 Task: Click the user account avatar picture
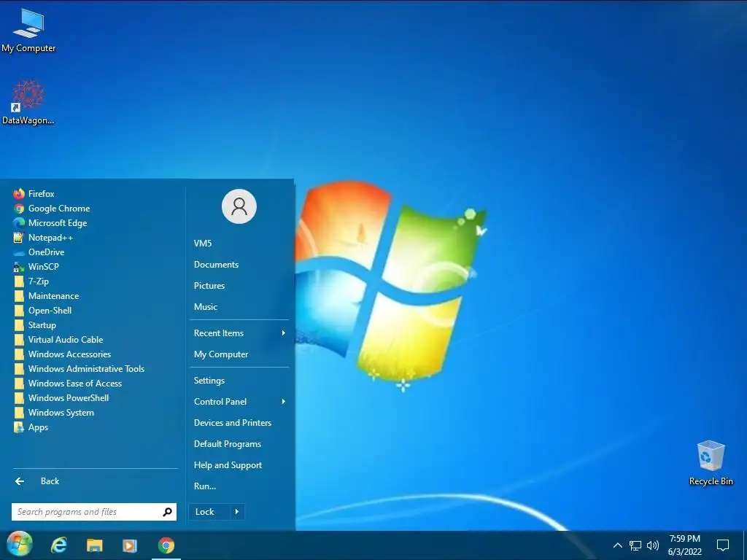pyautogui.click(x=239, y=206)
